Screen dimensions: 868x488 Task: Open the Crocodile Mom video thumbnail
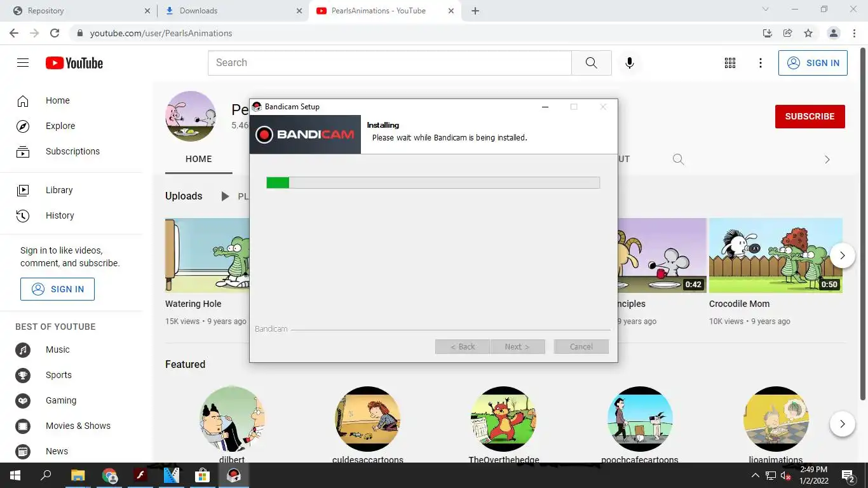(x=776, y=255)
